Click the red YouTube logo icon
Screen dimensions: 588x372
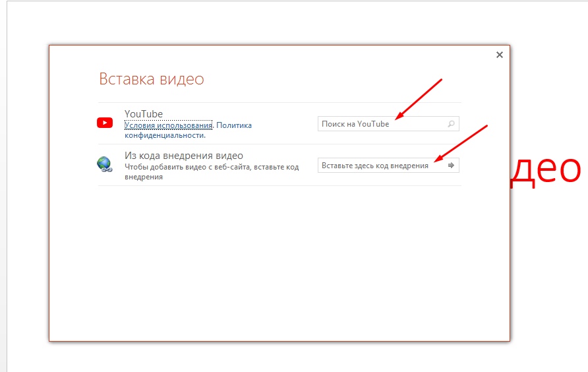point(105,123)
